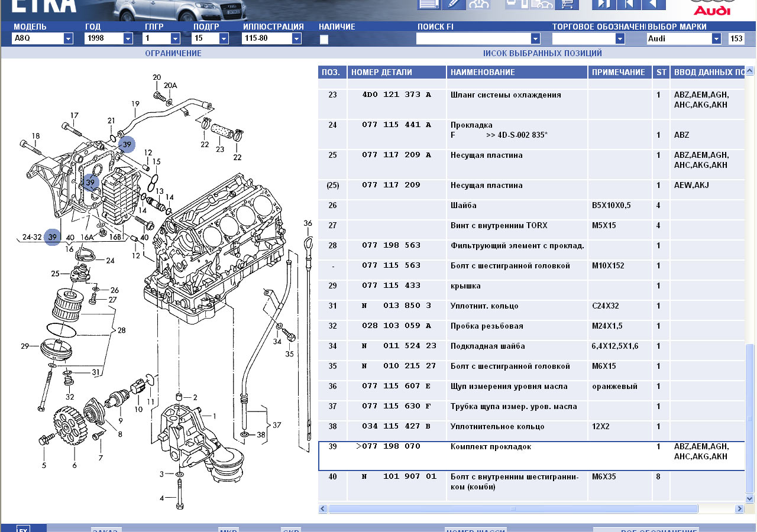
Task: Select row 36 oil dipstick part
Action: 509,387
